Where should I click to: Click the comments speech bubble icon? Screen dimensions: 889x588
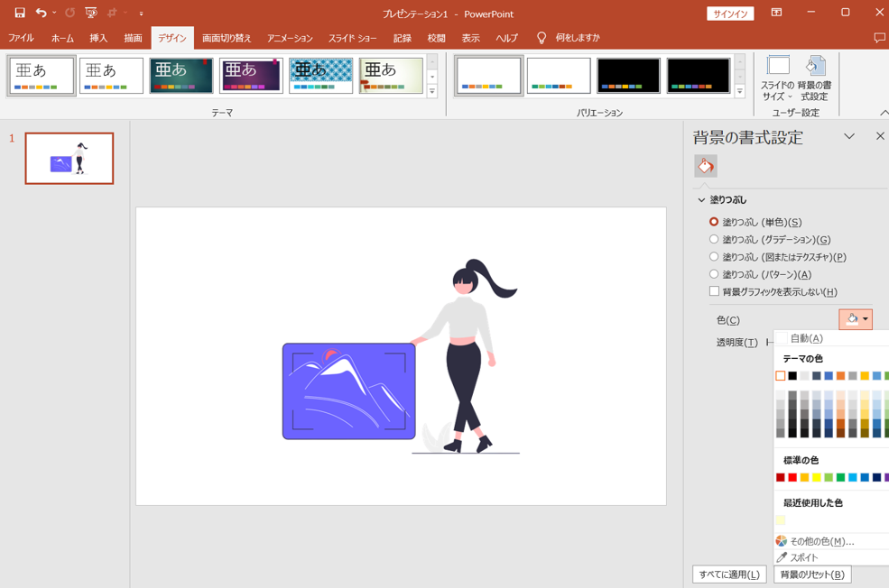click(x=879, y=38)
